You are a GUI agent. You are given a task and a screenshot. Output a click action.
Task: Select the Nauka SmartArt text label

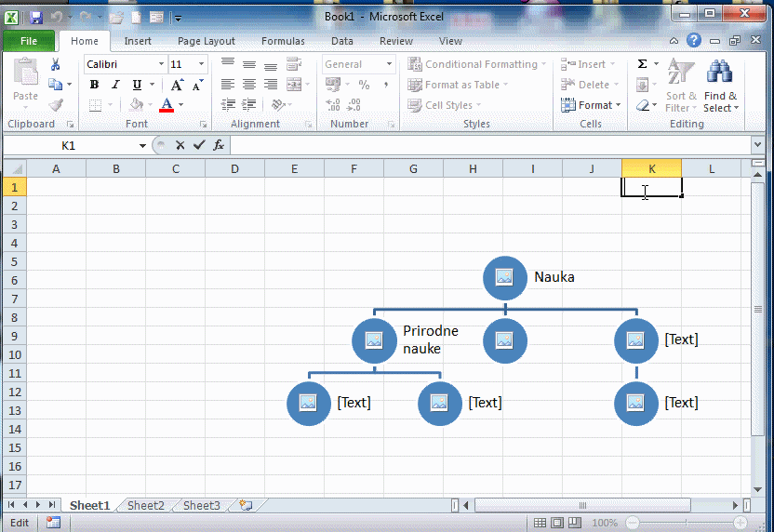pos(554,277)
